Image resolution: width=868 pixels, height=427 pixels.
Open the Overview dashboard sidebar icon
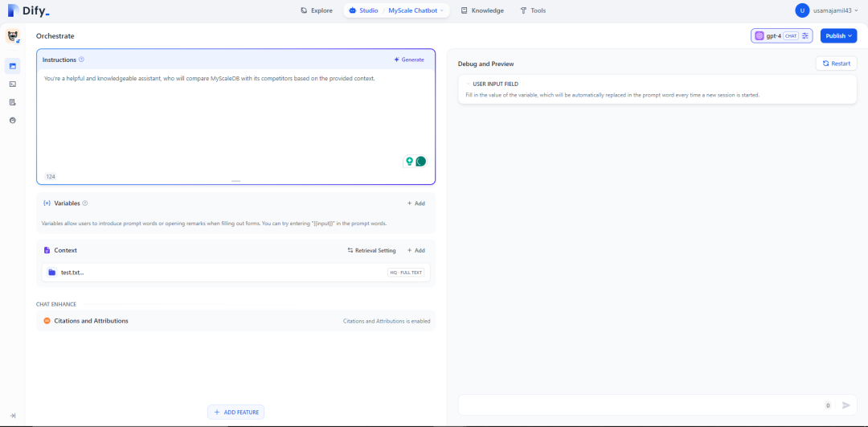(13, 120)
